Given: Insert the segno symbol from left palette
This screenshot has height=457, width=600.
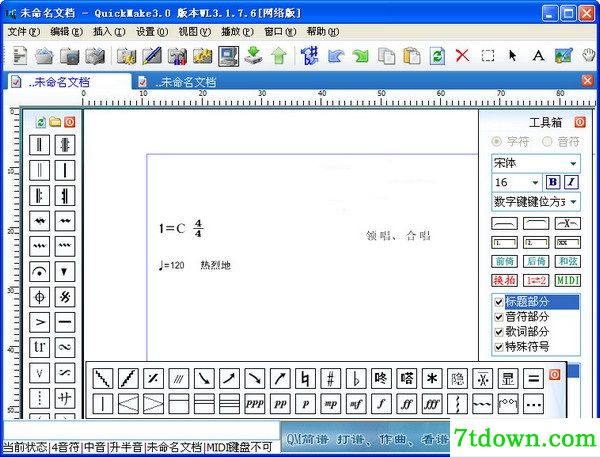Looking at the screenshot, I should click(65, 297).
